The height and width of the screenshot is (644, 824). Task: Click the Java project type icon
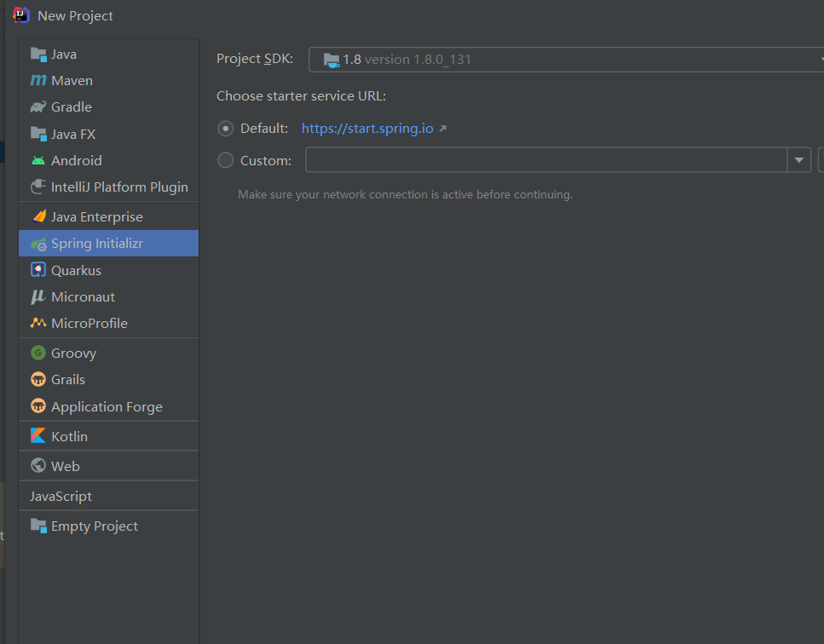coord(38,55)
